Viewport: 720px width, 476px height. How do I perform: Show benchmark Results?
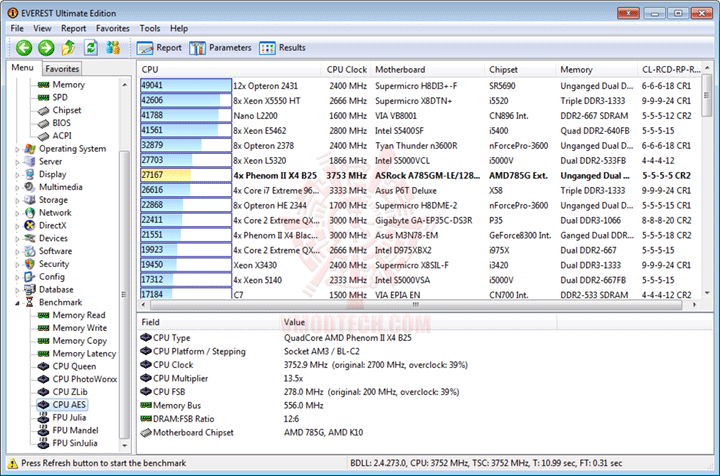[x=282, y=48]
